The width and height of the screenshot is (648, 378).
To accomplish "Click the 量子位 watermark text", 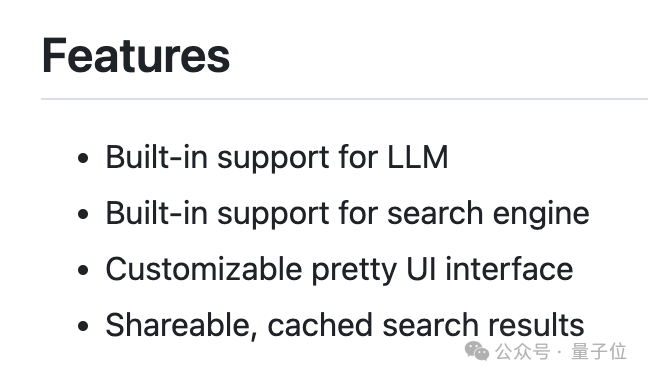I will click(599, 352).
